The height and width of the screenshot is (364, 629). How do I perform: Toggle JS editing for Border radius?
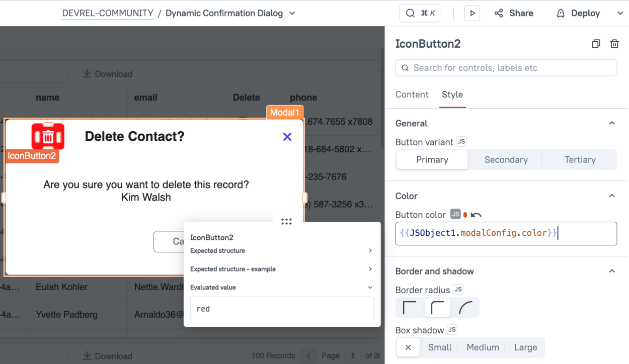pyautogui.click(x=458, y=290)
